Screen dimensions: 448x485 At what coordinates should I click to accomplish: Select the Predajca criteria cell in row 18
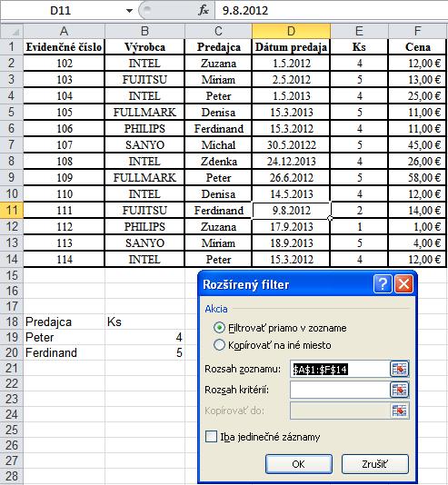coord(64,322)
